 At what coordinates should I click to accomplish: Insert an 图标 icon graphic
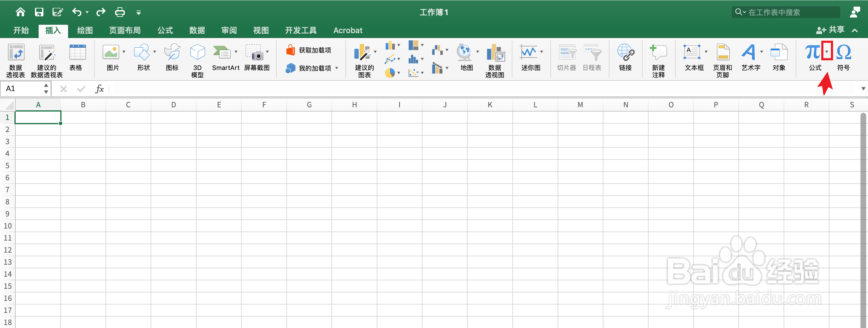[172, 57]
